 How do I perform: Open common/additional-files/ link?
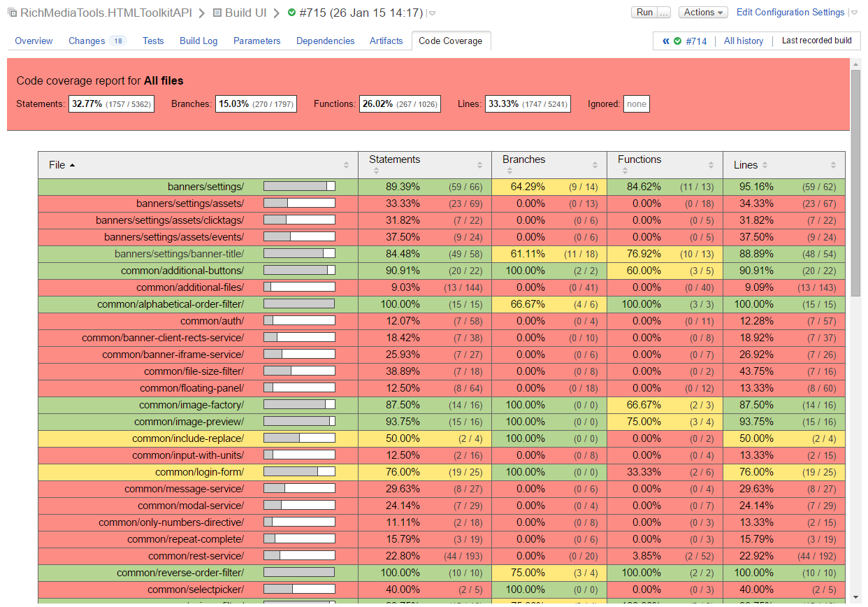click(190, 287)
